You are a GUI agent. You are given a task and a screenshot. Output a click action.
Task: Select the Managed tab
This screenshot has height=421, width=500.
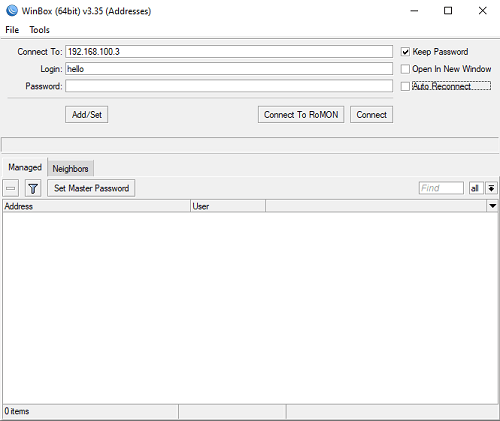tap(25, 167)
